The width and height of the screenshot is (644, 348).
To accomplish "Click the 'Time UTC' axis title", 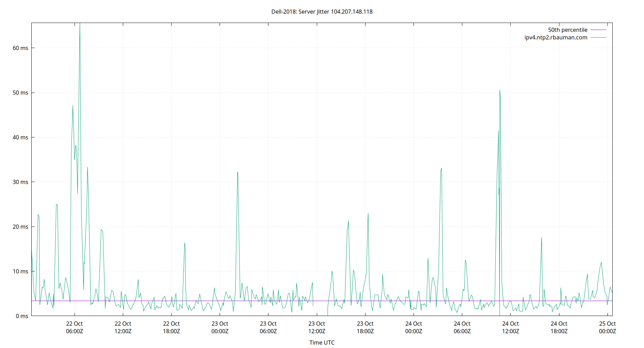I will click(x=322, y=342).
